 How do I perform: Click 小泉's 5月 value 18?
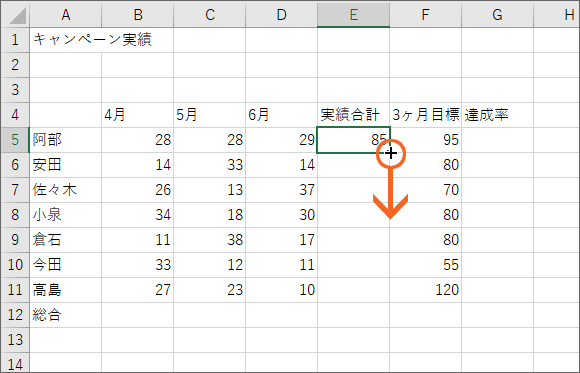209,215
